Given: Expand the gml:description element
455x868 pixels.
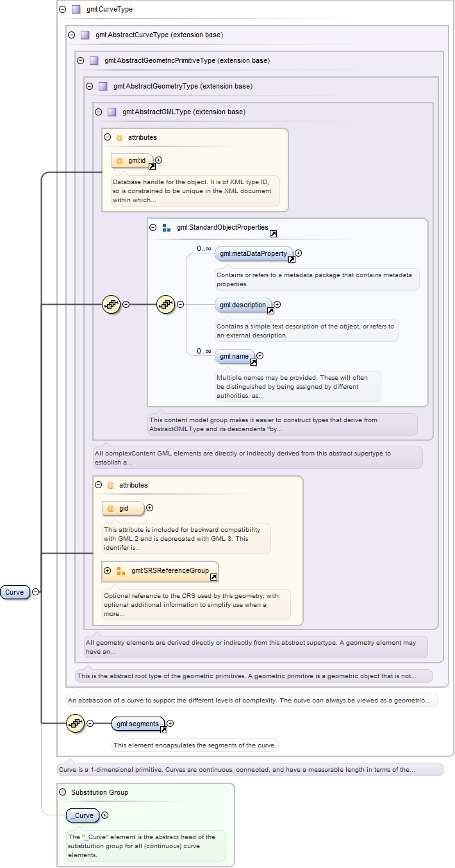Looking at the screenshot, I should (x=277, y=305).
